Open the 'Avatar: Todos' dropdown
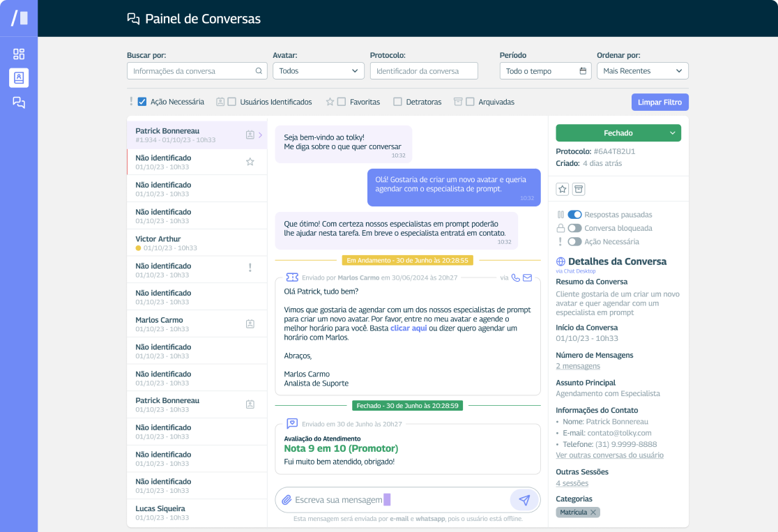 [x=318, y=70]
